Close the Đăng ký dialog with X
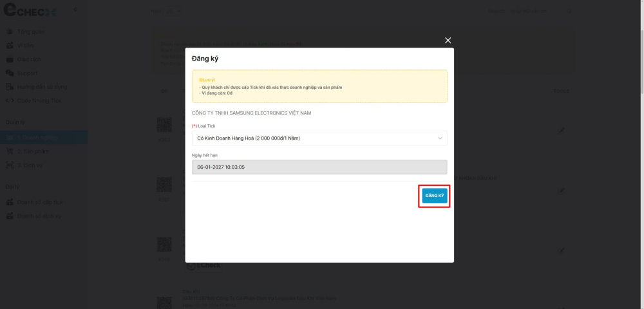This screenshot has width=644, height=309. 448,41
